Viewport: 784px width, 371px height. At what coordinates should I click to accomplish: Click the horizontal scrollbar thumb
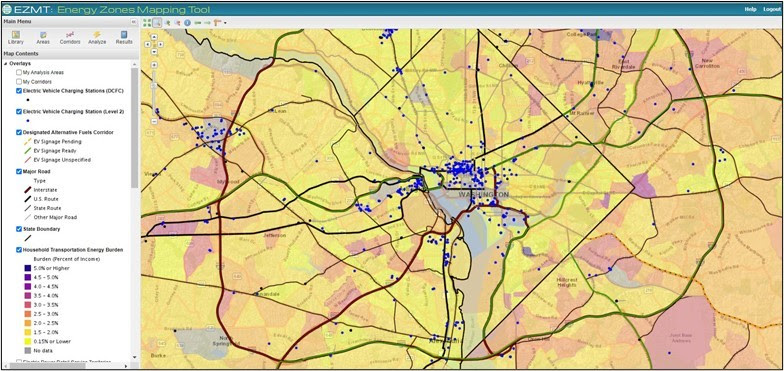pyautogui.click(x=48, y=366)
